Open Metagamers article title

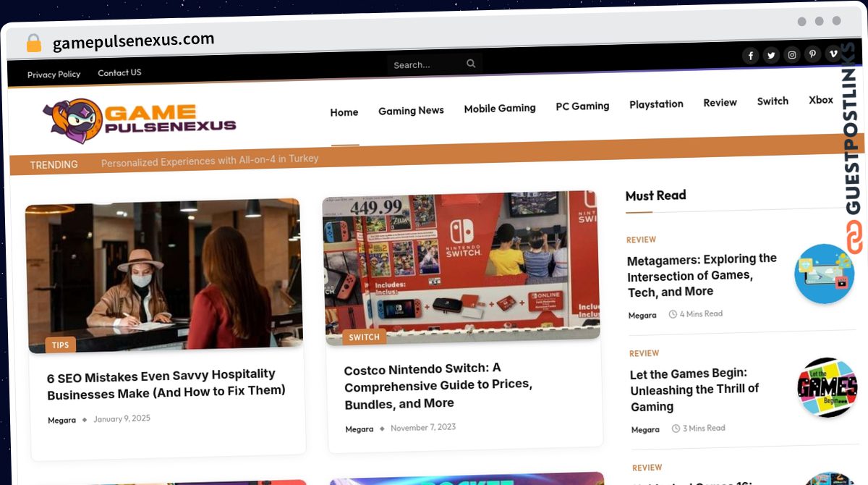point(702,276)
